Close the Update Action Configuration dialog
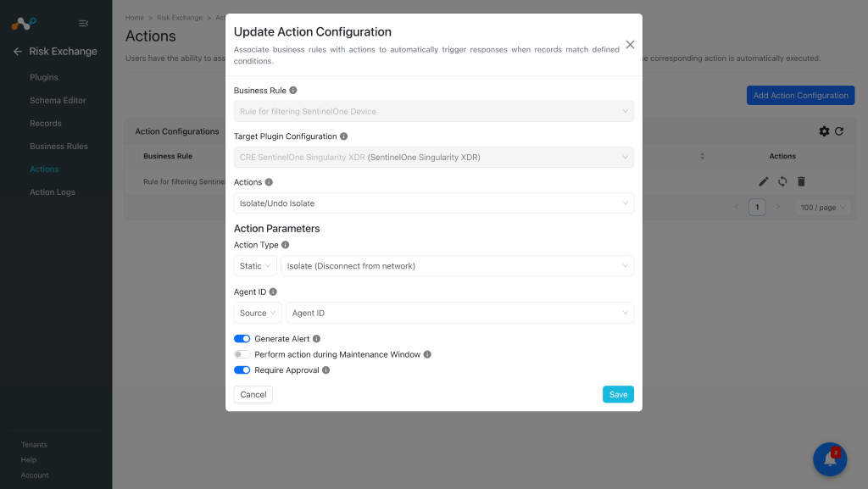The height and width of the screenshot is (489, 868). click(630, 45)
